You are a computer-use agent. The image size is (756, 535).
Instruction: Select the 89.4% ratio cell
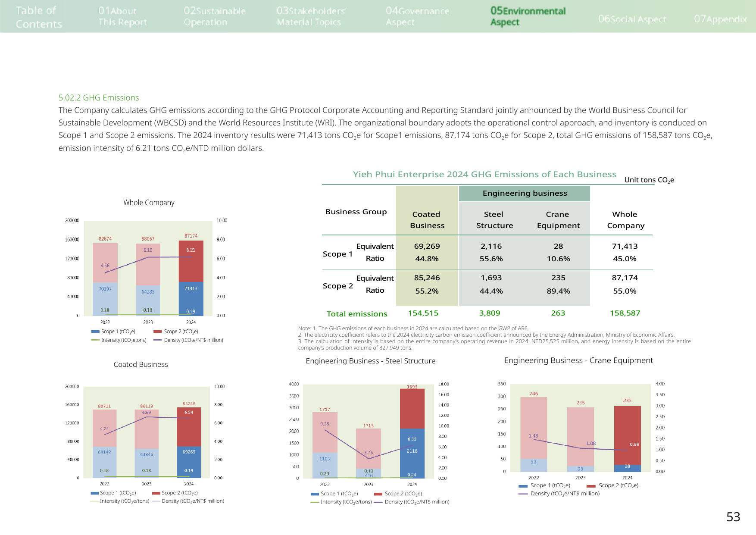(x=558, y=291)
